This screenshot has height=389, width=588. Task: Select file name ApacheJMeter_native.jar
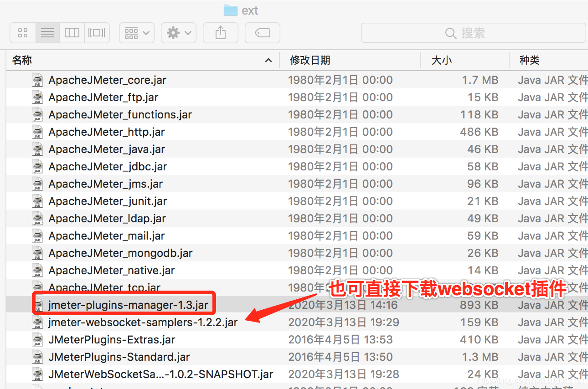point(112,271)
